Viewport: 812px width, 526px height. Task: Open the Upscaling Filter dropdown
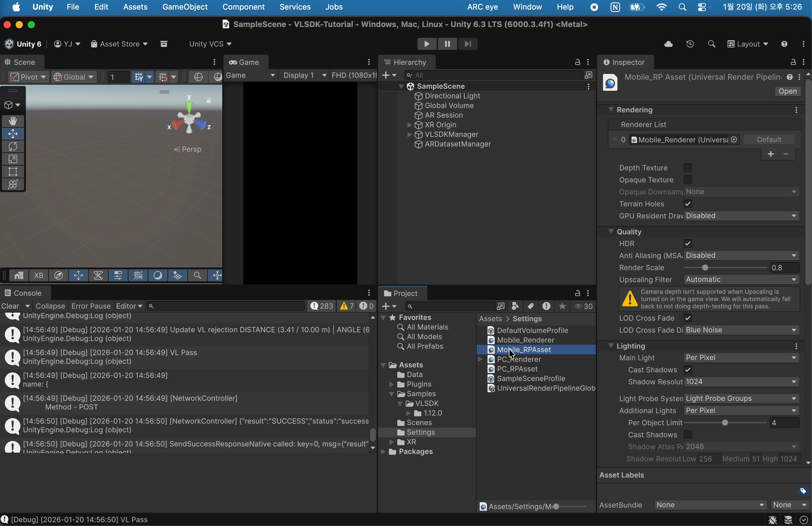tap(741, 280)
